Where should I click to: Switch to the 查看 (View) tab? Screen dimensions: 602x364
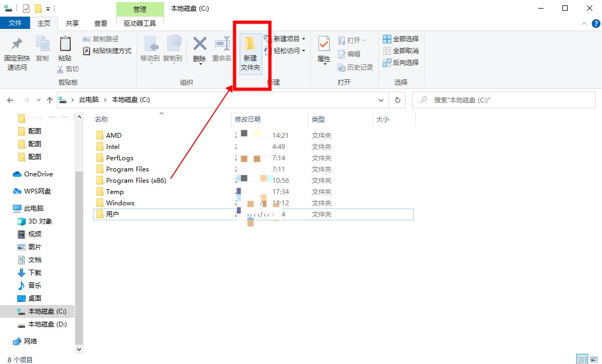click(x=101, y=23)
